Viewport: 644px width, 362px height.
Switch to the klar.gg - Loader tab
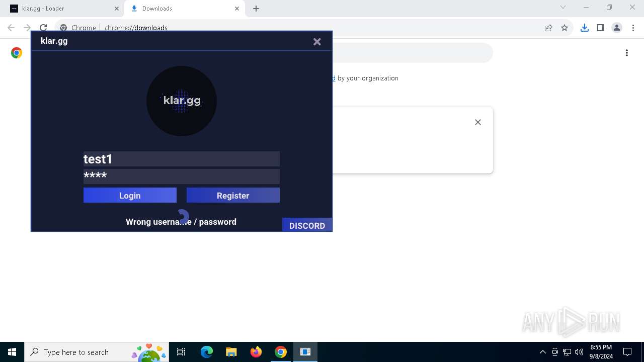63,9
